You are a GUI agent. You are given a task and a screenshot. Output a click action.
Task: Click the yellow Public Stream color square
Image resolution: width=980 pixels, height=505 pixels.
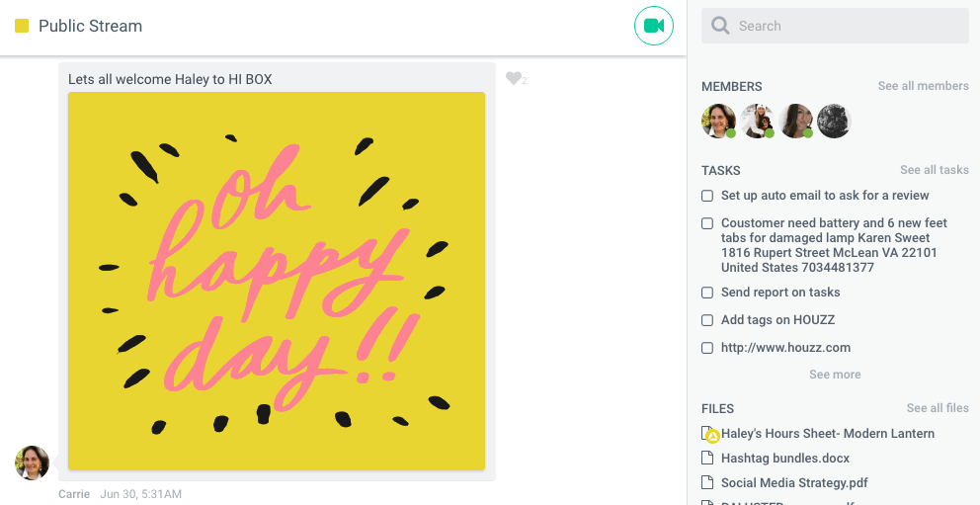pos(22,26)
